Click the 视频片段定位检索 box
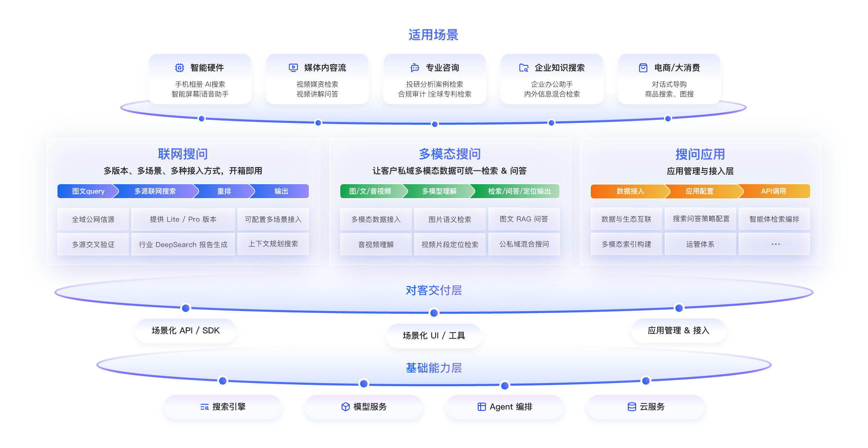 [x=450, y=245]
